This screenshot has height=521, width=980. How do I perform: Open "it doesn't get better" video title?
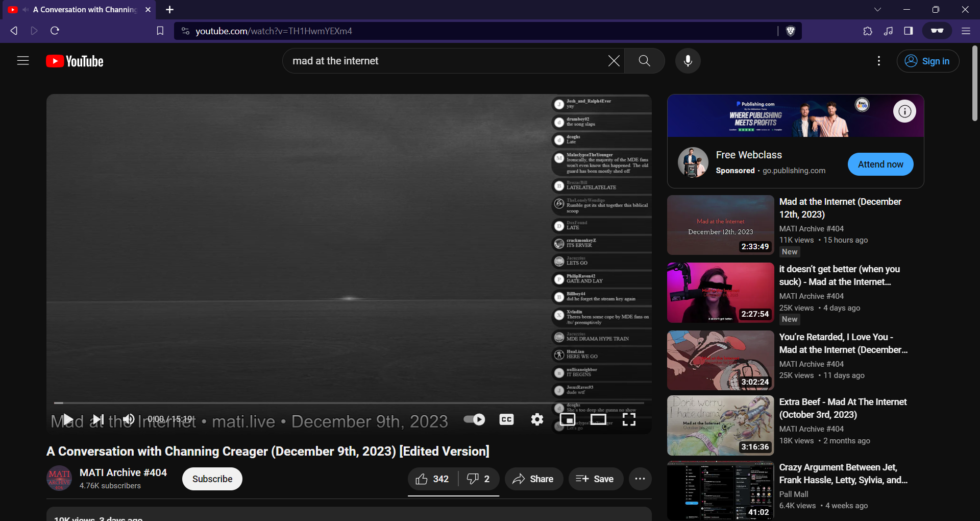(840, 275)
